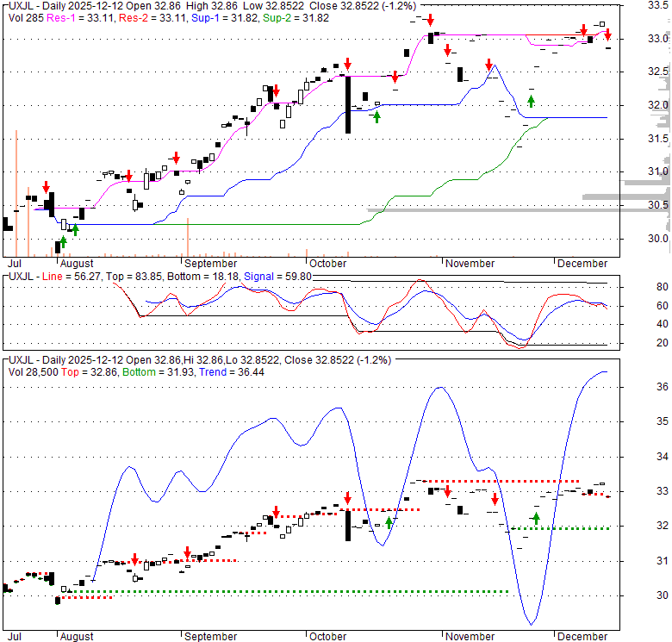
Task: Select the green up arrow in mid-October, top chart
Action: tap(376, 115)
